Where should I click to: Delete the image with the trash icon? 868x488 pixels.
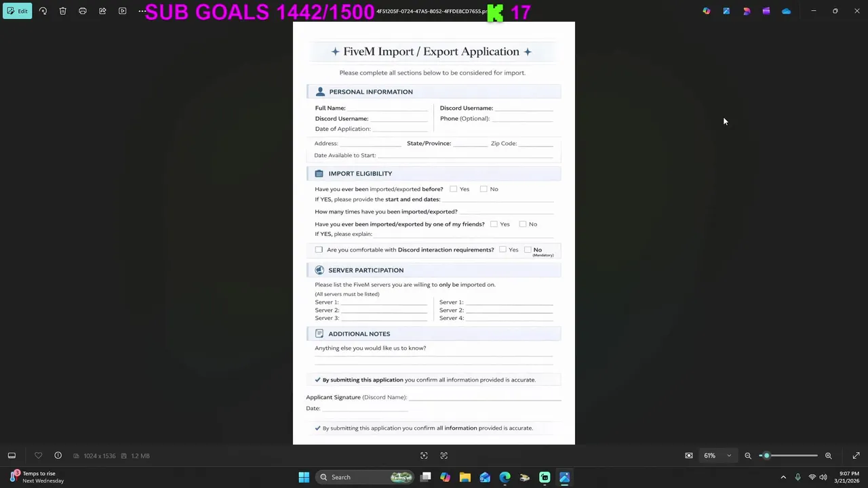point(62,11)
